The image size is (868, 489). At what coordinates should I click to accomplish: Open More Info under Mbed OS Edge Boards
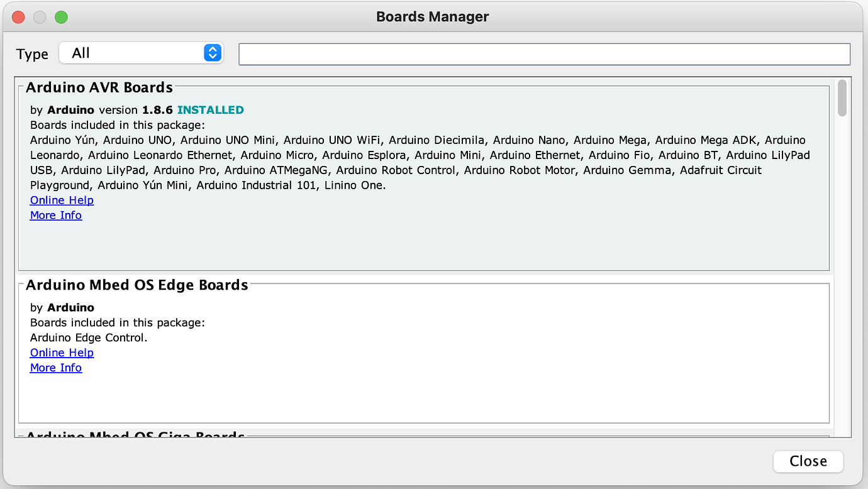tap(56, 368)
